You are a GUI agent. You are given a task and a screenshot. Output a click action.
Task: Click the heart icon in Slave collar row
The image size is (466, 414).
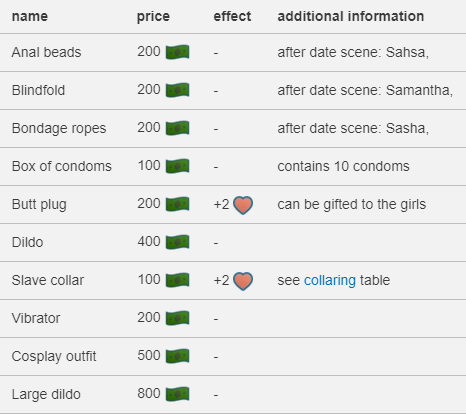pos(243,281)
